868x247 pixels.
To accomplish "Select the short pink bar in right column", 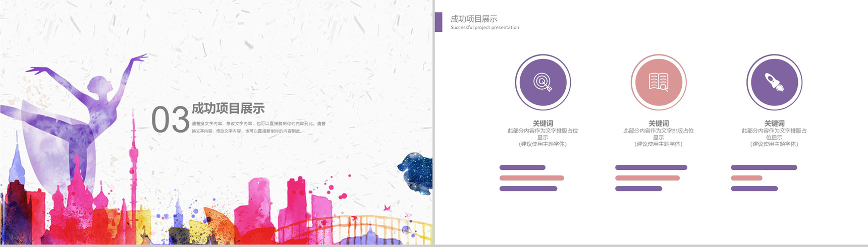I will tap(746, 178).
